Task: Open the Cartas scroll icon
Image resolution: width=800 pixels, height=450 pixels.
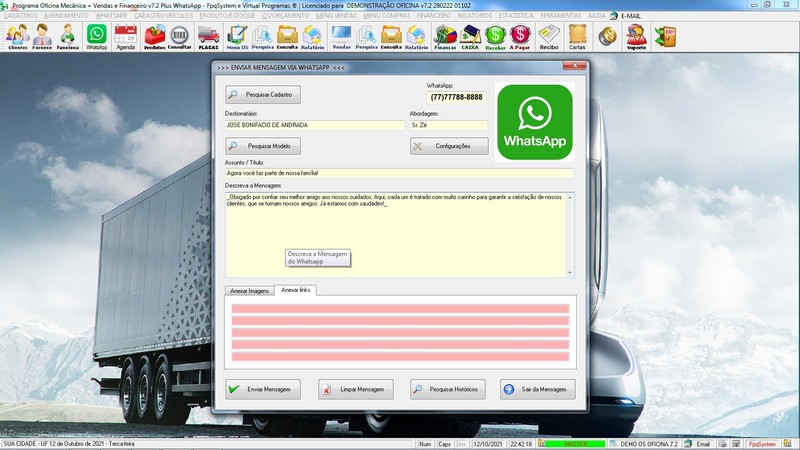Action: click(x=578, y=37)
